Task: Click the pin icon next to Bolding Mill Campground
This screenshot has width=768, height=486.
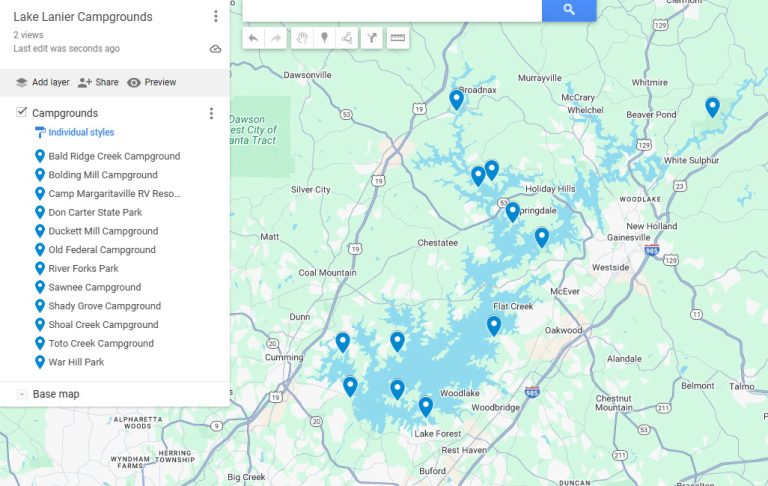Action: 40,175
